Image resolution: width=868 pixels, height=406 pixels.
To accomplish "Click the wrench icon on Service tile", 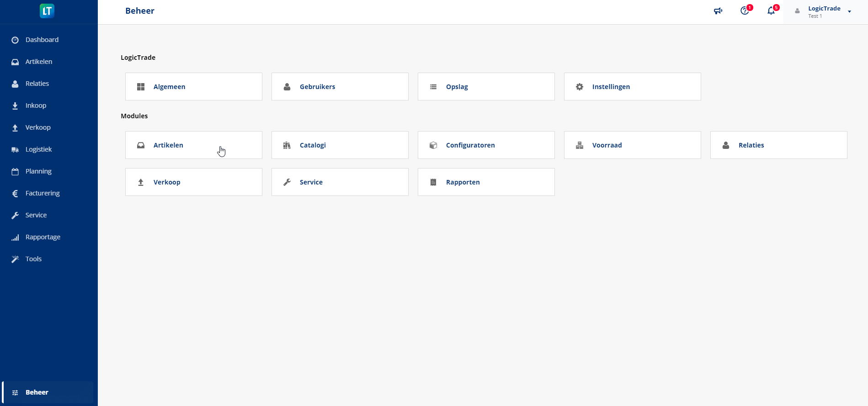I will pos(287,182).
